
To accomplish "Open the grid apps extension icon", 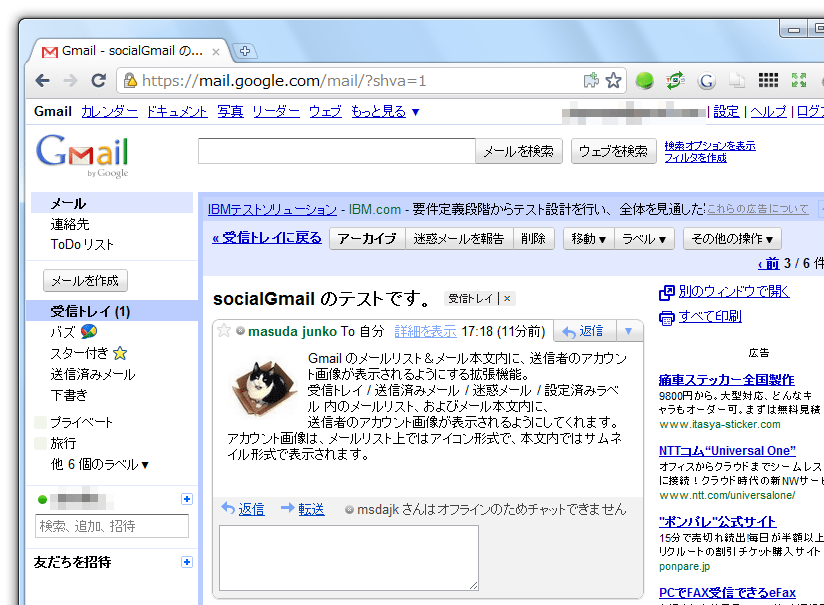I will pos(768,80).
